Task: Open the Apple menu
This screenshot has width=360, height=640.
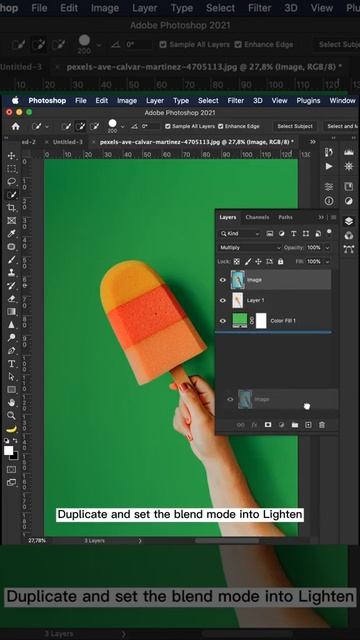Action: [16, 100]
